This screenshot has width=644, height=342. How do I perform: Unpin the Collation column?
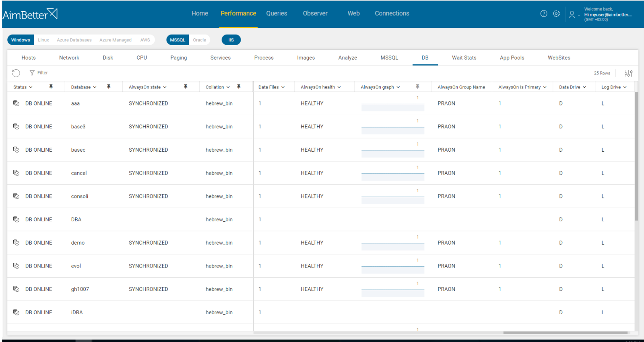[x=239, y=87]
